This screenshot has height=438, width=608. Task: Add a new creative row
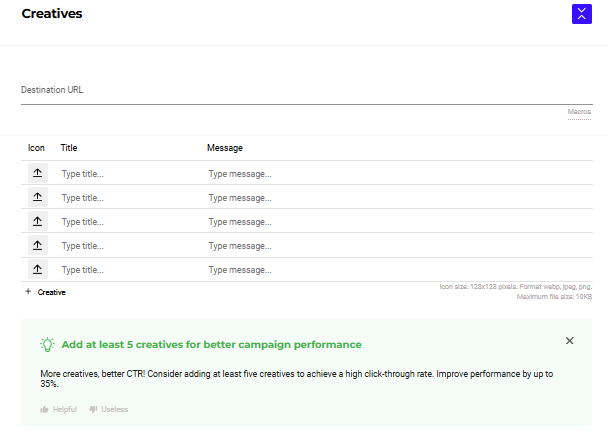click(45, 292)
